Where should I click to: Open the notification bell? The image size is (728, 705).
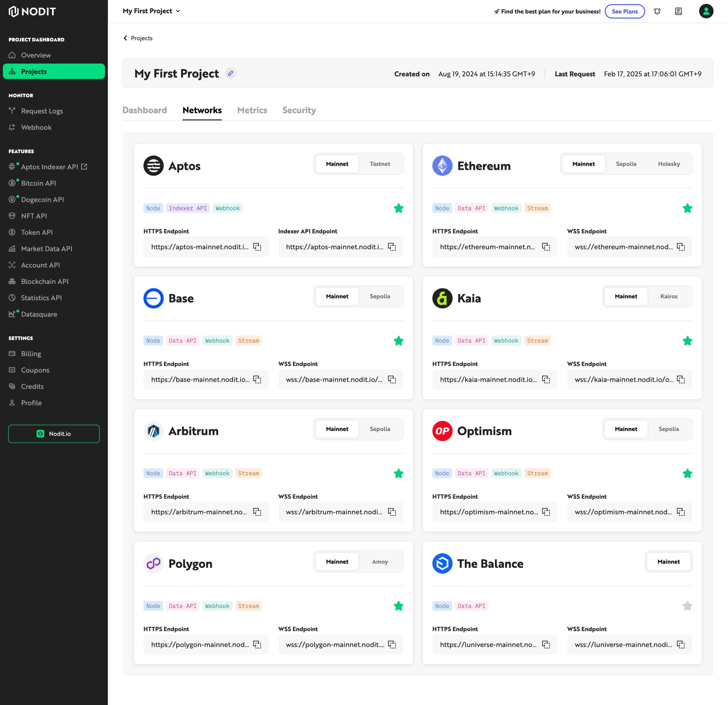pyautogui.click(x=657, y=11)
